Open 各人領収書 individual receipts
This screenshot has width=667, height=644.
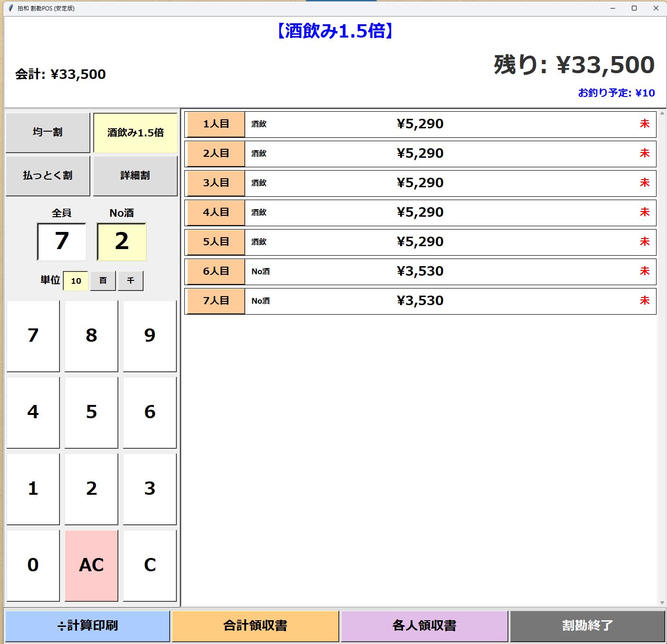coord(424,626)
